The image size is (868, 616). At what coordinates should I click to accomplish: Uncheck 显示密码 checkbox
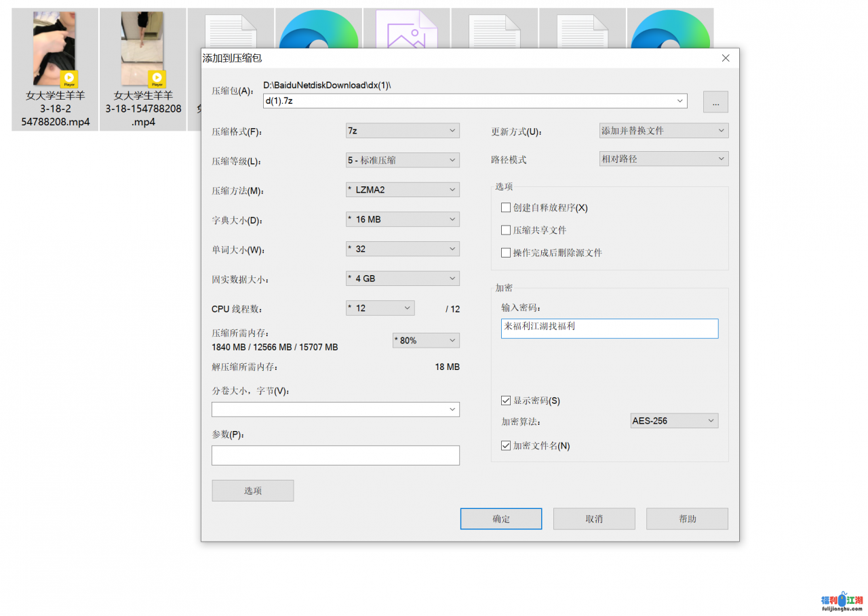click(x=506, y=401)
